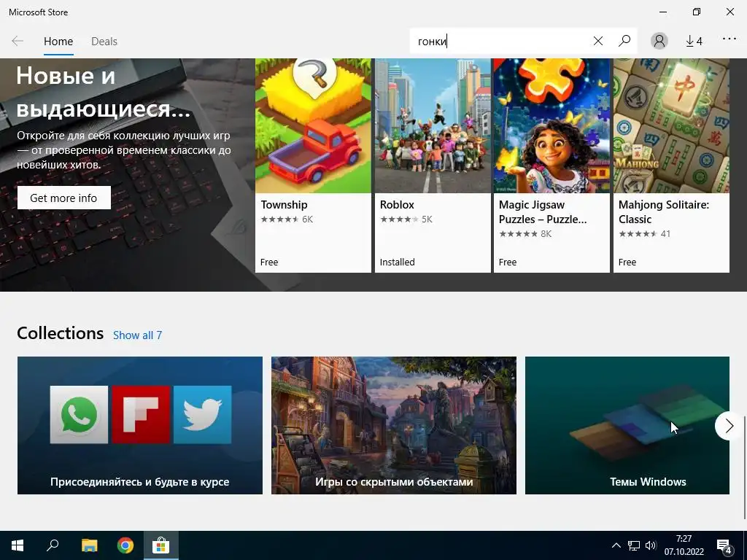The height and width of the screenshot is (560, 747).
Task: Click the Новые и выдающиеся heading
Action: click(x=104, y=92)
